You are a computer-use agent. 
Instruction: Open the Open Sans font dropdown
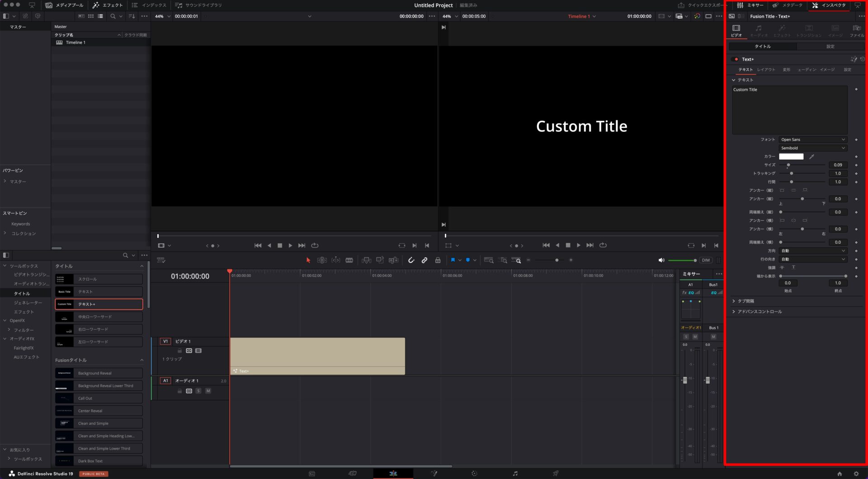pyautogui.click(x=813, y=140)
